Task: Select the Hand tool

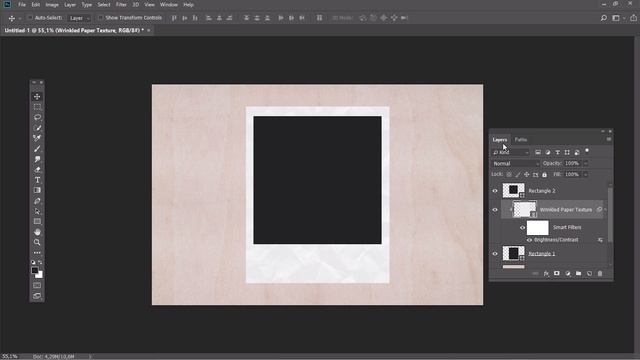Action: tap(37, 232)
